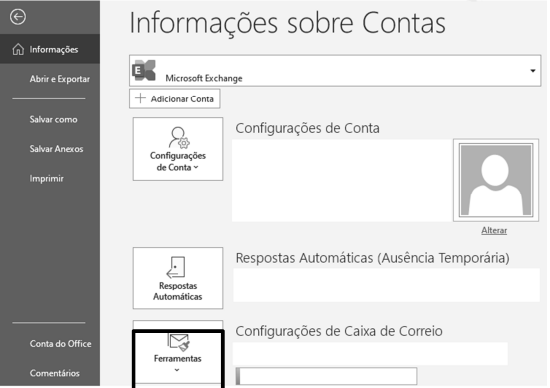Viewport: 550px width, 388px height.
Task: Click the Configurações de Caixa de Correio heading
Action: [x=339, y=331]
